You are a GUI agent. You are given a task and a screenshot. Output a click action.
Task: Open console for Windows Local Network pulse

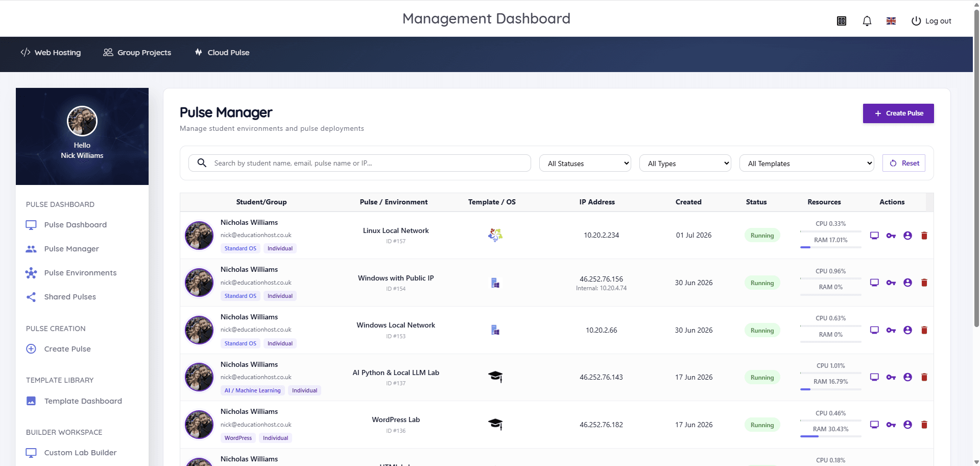tap(874, 330)
